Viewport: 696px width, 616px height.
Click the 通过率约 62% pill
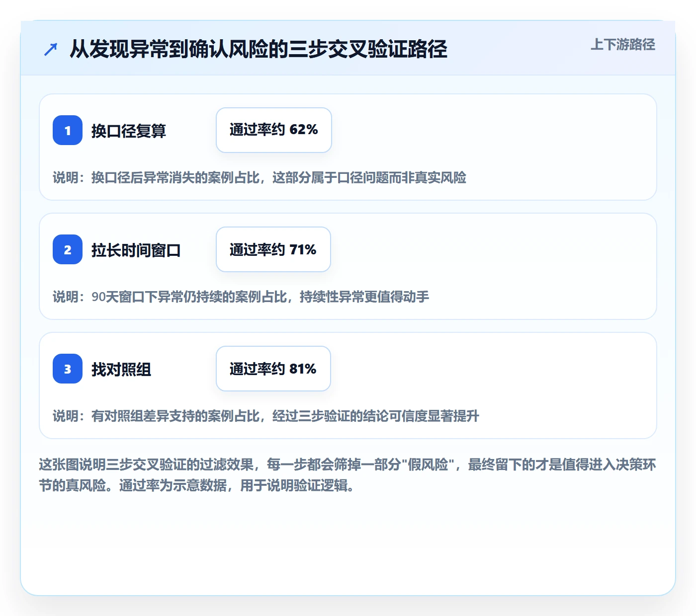pyautogui.click(x=274, y=130)
